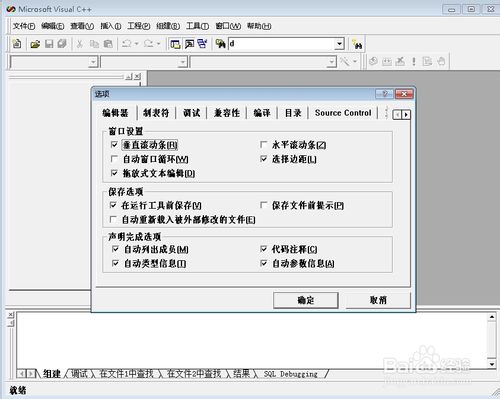Open the 工具(T) menu

[197, 26]
